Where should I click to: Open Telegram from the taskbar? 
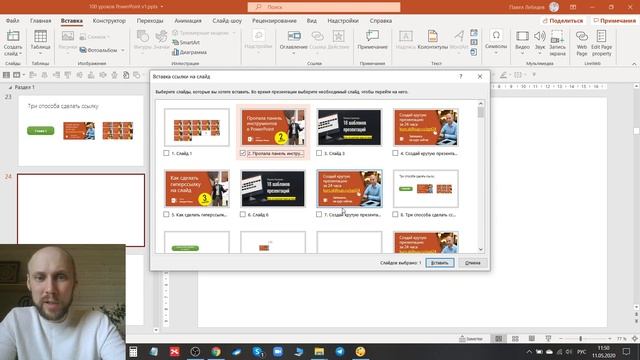point(340,351)
